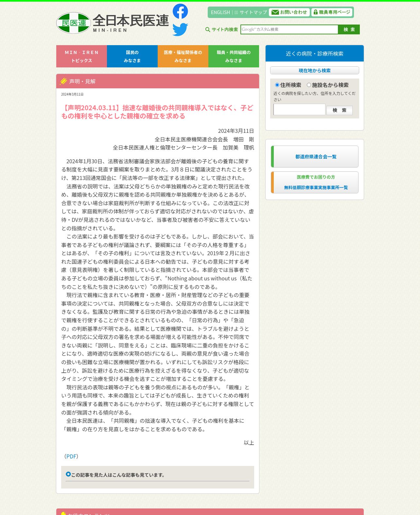This screenshot has width=420, height=515.
Task: Click the closing text 以上
Action: (249, 443)
